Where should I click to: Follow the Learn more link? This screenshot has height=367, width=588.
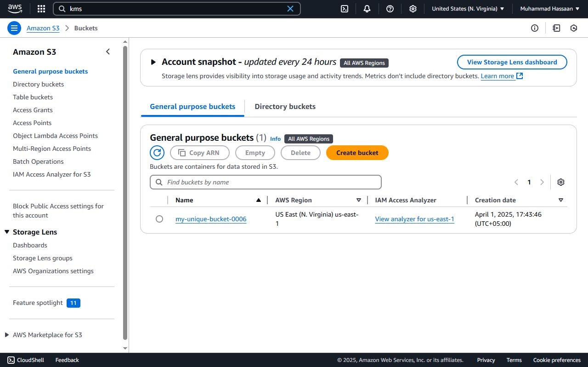(x=498, y=76)
